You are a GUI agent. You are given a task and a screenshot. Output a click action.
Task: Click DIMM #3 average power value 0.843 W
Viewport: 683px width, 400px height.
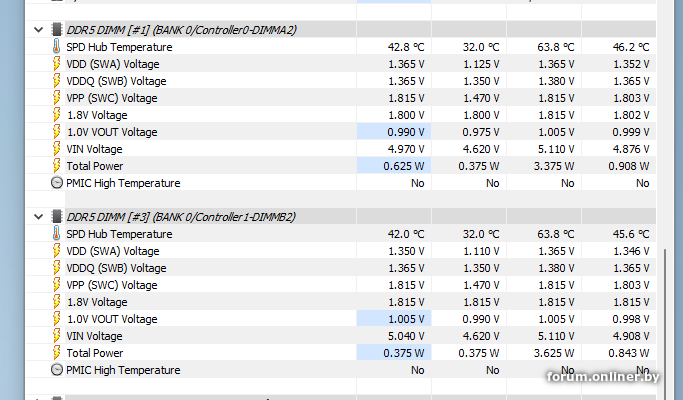pos(629,353)
